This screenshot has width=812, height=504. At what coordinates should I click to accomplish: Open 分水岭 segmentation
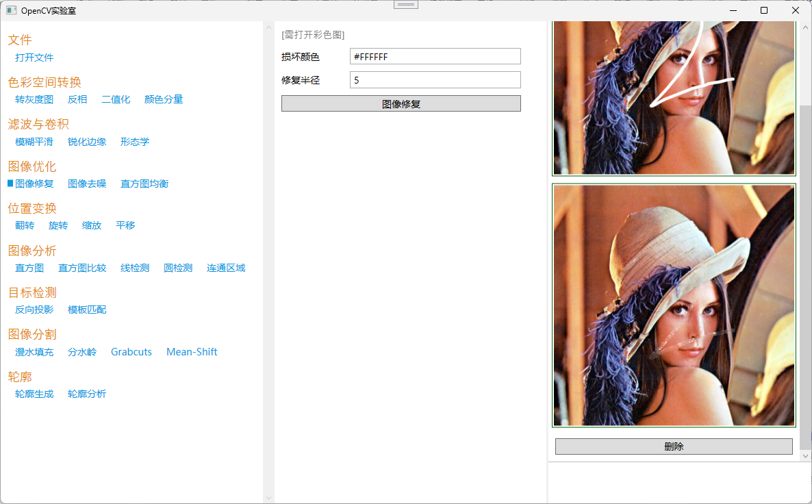82,352
